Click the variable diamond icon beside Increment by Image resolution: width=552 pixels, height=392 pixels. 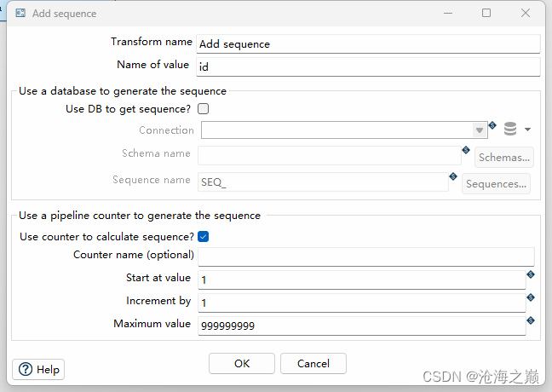pos(530,297)
